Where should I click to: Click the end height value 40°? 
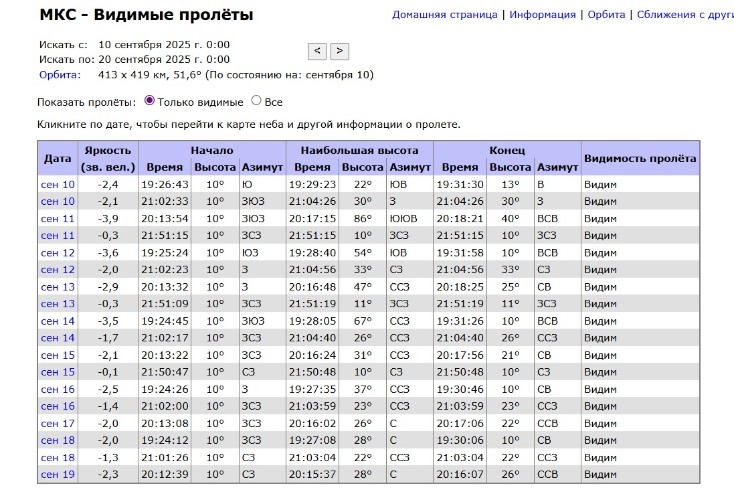pyautogui.click(x=510, y=219)
